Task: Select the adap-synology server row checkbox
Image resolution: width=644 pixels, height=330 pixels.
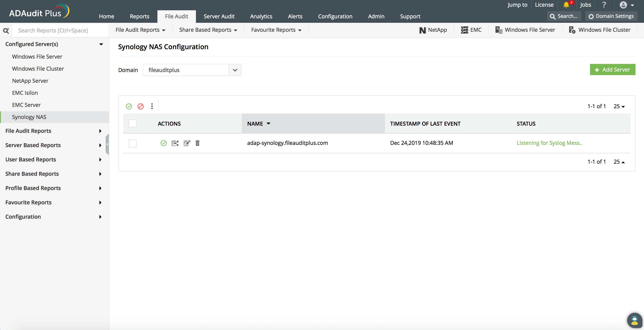Action: coord(133,143)
